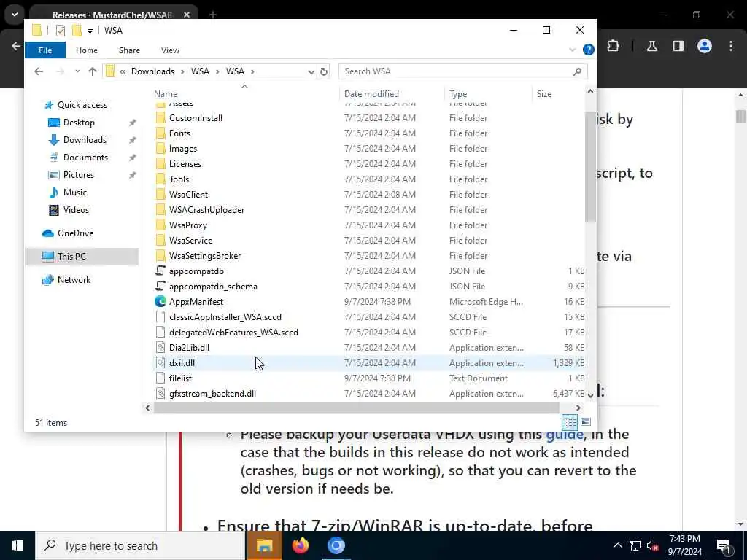
Task: Select gfxstream_backend.dll file icon
Action: (160, 393)
